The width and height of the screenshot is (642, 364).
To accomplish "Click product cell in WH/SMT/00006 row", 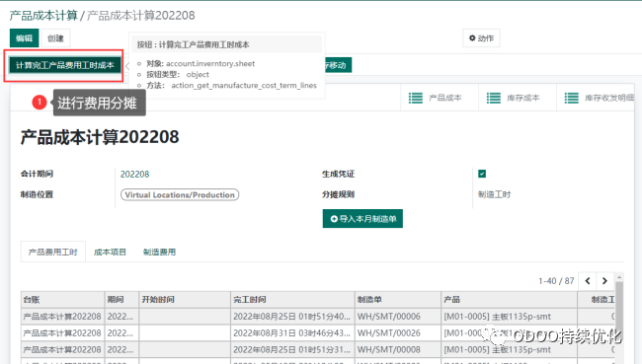I will coord(509,317).
